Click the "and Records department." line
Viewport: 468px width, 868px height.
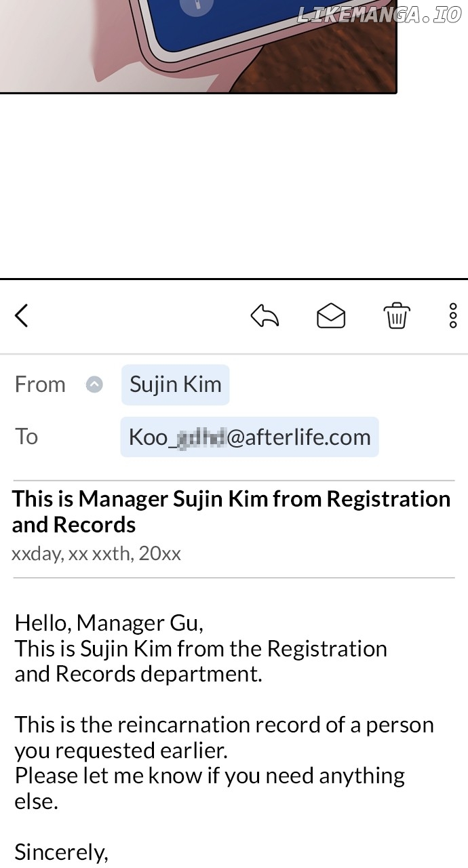click(x=138, y=674)
